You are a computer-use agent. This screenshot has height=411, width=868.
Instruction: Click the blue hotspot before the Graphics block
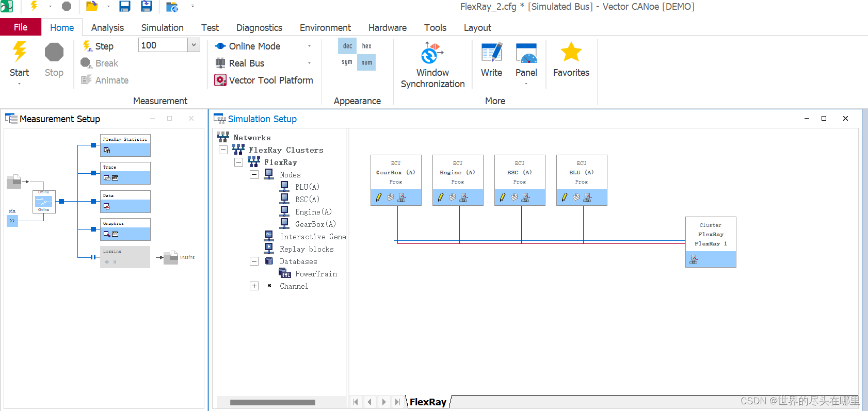93,229
